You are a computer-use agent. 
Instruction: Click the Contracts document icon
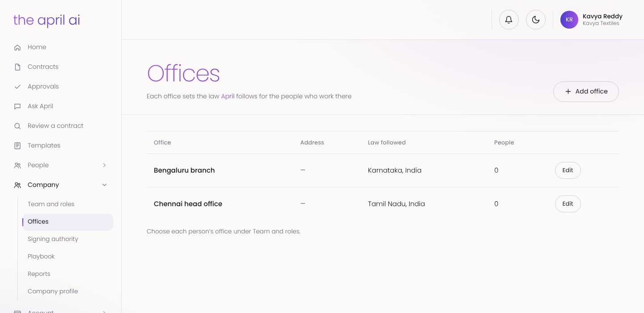[17, 67]
